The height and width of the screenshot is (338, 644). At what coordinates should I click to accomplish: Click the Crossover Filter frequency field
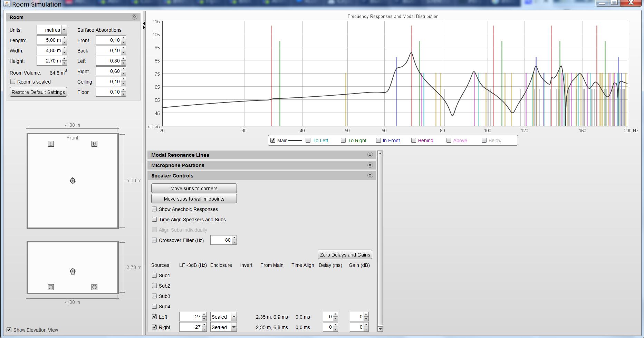point(221,240)
